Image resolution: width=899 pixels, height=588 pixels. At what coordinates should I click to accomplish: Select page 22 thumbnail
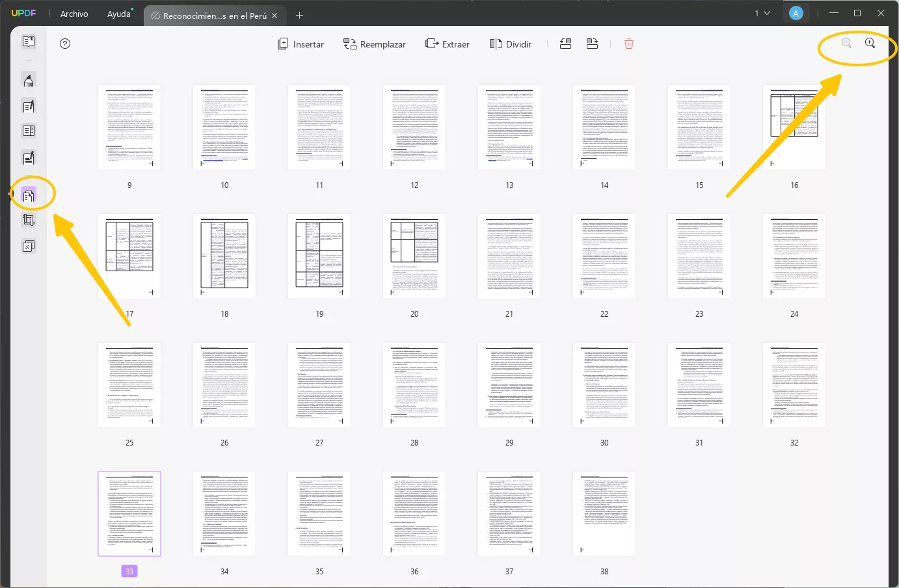click(x=604, y=256)
